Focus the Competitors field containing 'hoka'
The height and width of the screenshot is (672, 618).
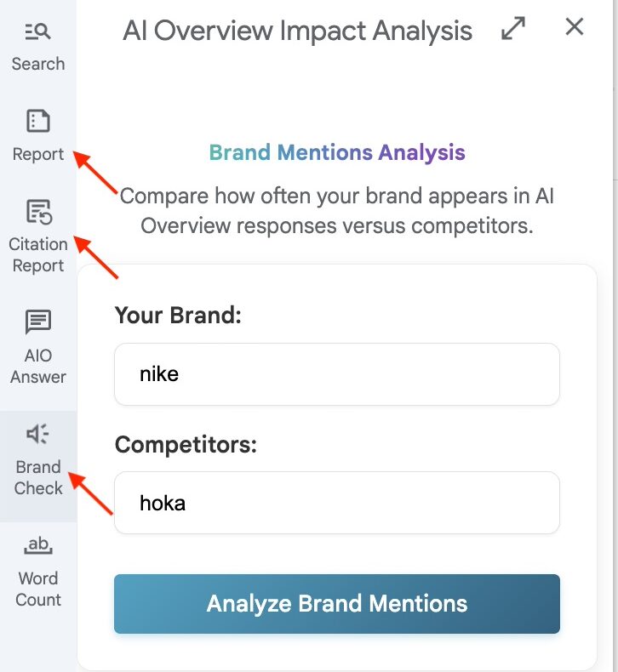(x=336, y=503)
